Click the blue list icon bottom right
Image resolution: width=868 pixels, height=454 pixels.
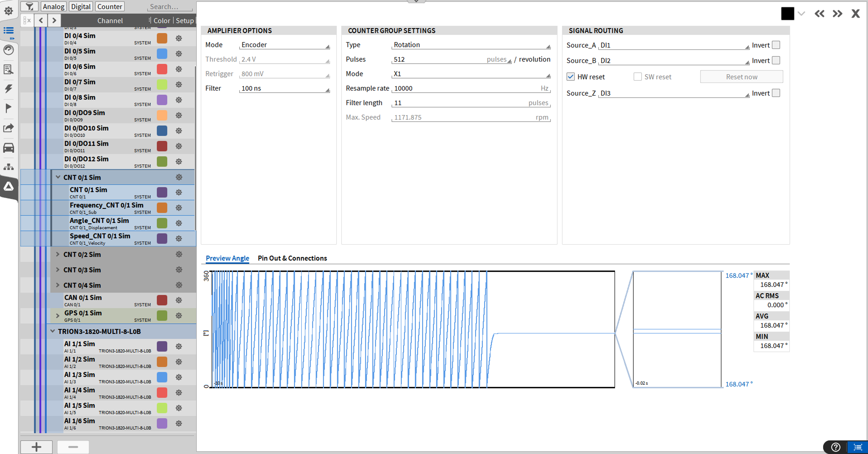[x=858, y=447]
